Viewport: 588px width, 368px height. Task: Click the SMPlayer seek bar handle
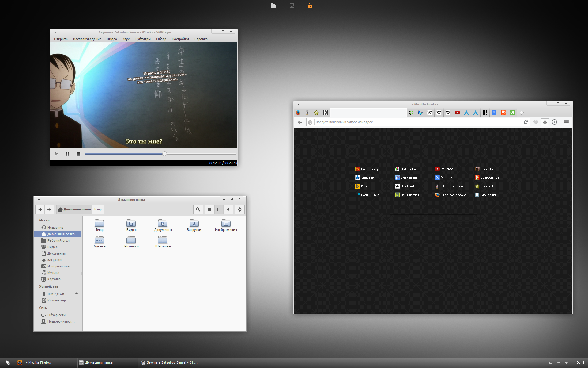164,154
